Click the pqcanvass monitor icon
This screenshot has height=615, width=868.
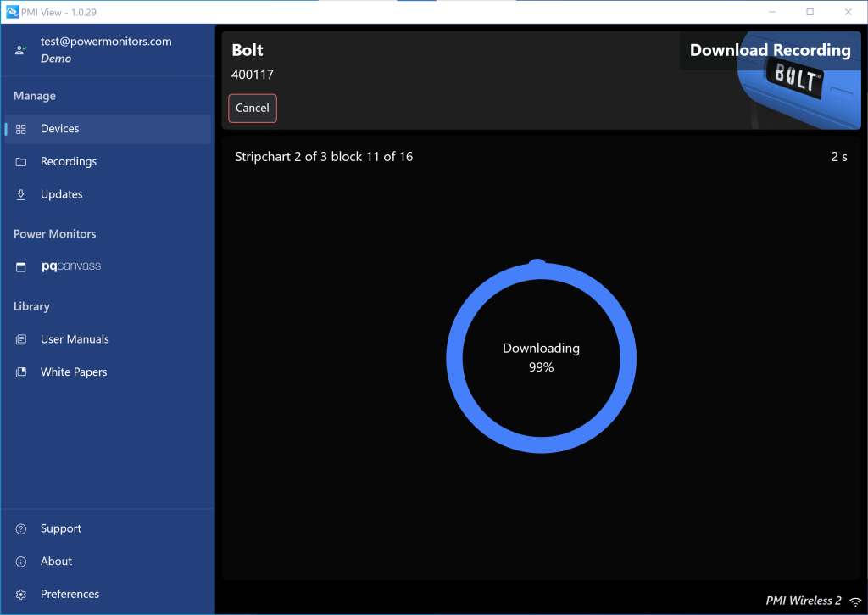(x=20, y=266)
